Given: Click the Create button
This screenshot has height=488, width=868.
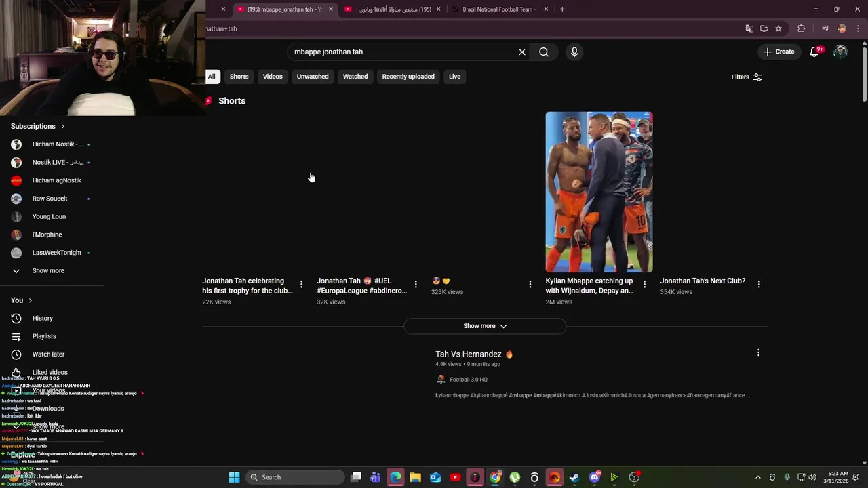Looking at the screenshot, I should (778, 52).
